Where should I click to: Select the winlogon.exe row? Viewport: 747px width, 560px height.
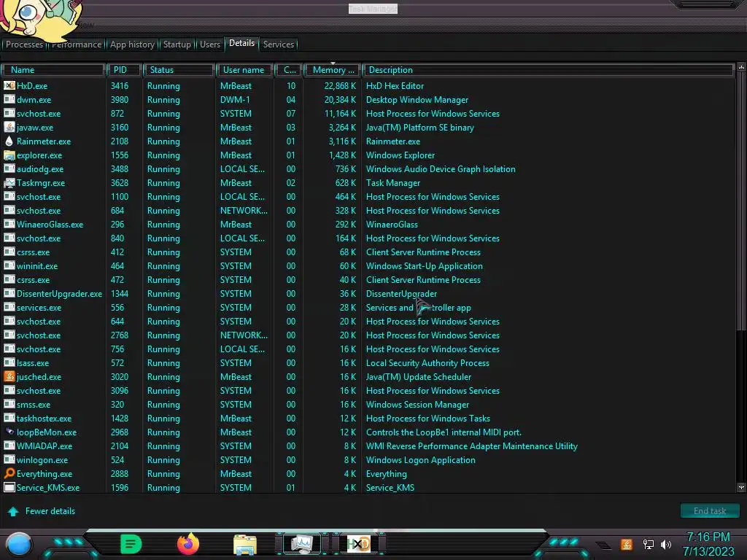(x=368, y=459)
